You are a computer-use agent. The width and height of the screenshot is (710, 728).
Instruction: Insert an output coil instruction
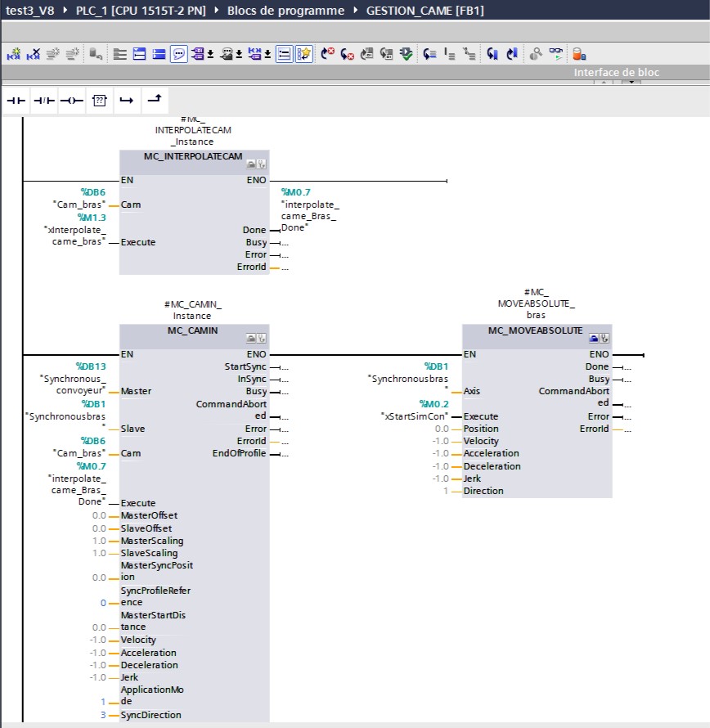tap(71, 100)
